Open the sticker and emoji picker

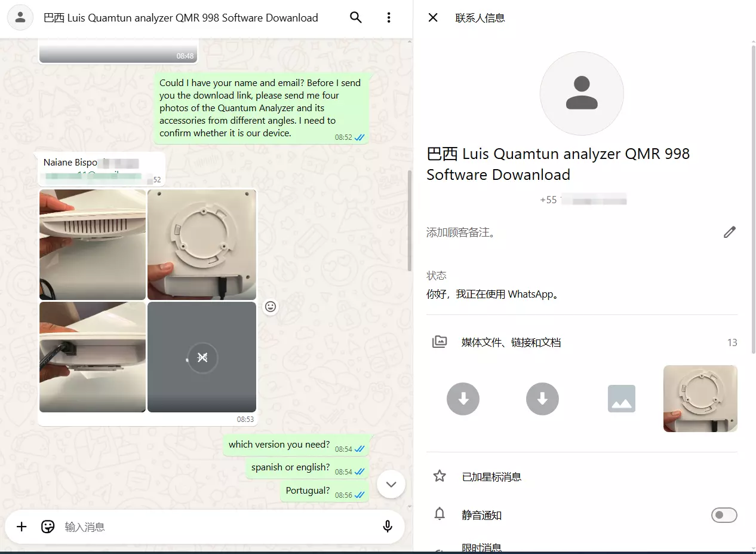pyautogui.click(x=48, y=527)
